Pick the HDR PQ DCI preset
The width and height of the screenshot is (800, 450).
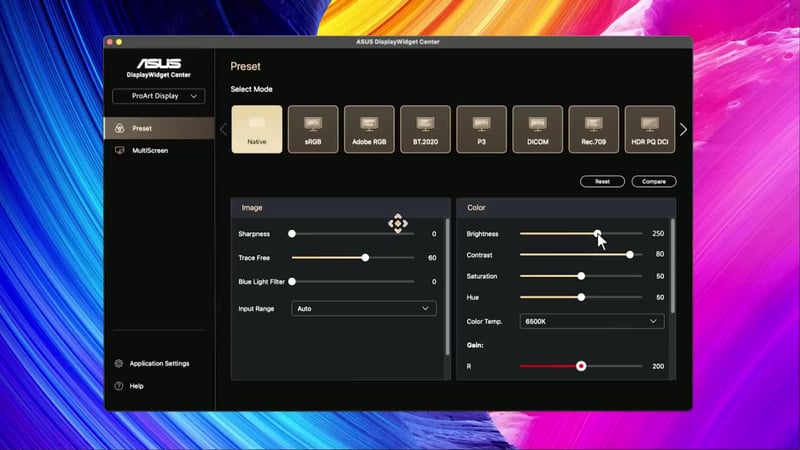click(x=649, y=129)
